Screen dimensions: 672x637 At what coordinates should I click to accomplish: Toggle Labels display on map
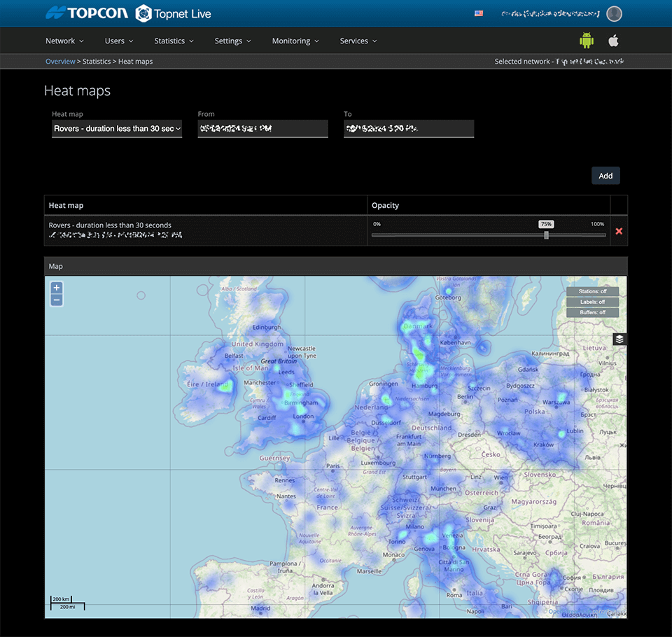click(592, 302)
